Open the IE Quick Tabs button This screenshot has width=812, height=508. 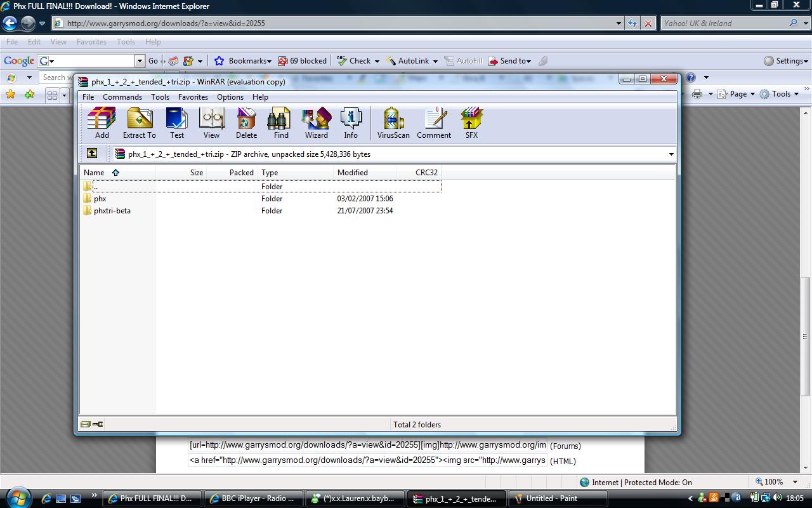pos(53,95)
